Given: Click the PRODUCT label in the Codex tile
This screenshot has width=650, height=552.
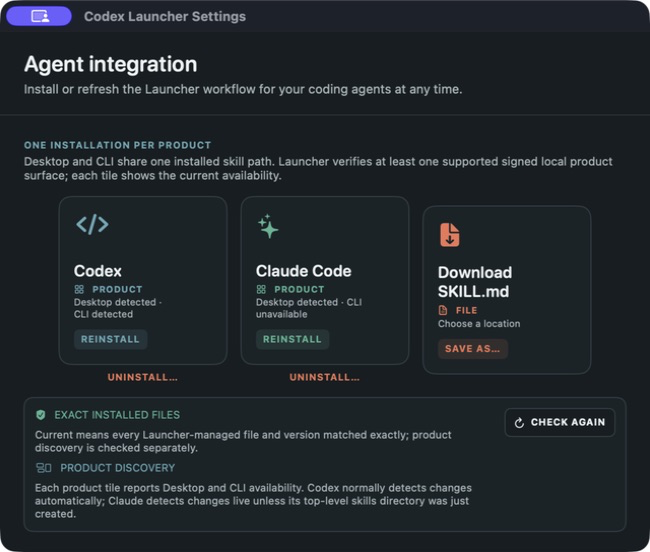Looking at the screenshot, I should click(117, 289).
